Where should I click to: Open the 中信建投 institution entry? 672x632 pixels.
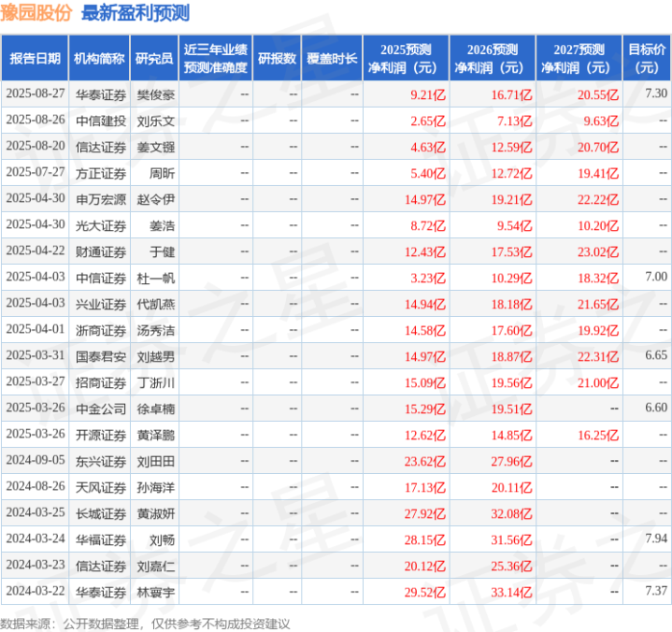coord(99,121)
